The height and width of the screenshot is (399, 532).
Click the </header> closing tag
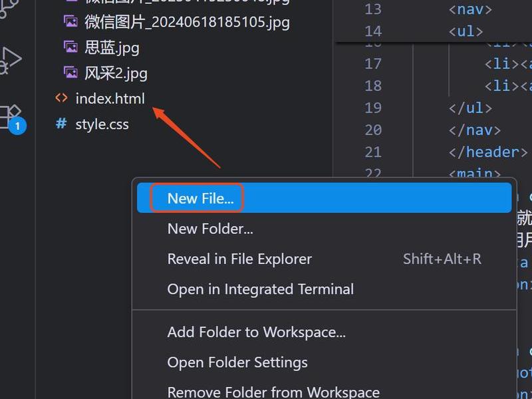(488, 152)
